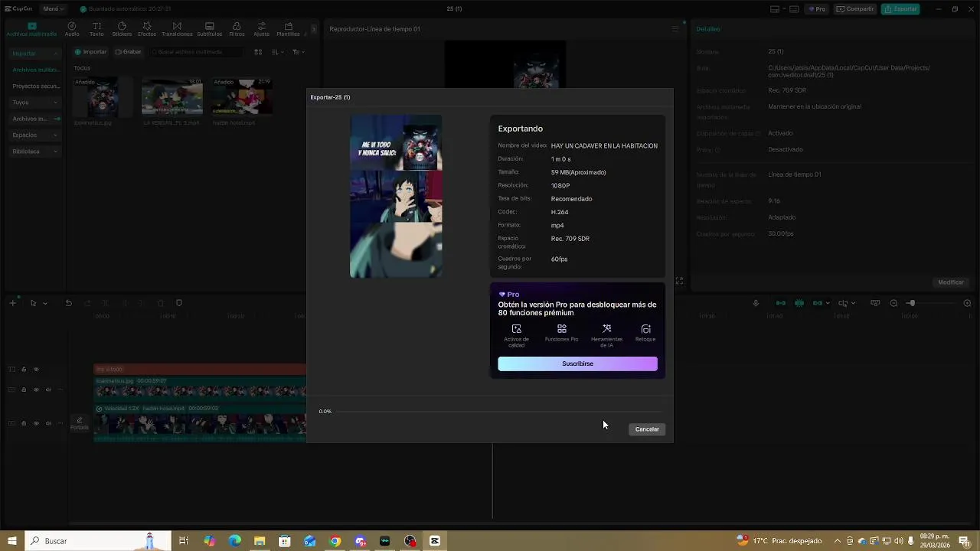Click the Modificar button in Detalles panel
980x551 pixels.
[951, 282]
